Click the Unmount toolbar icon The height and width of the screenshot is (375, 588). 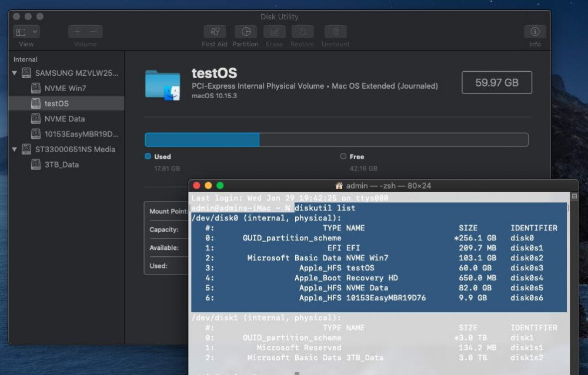[x=336, y=32]
